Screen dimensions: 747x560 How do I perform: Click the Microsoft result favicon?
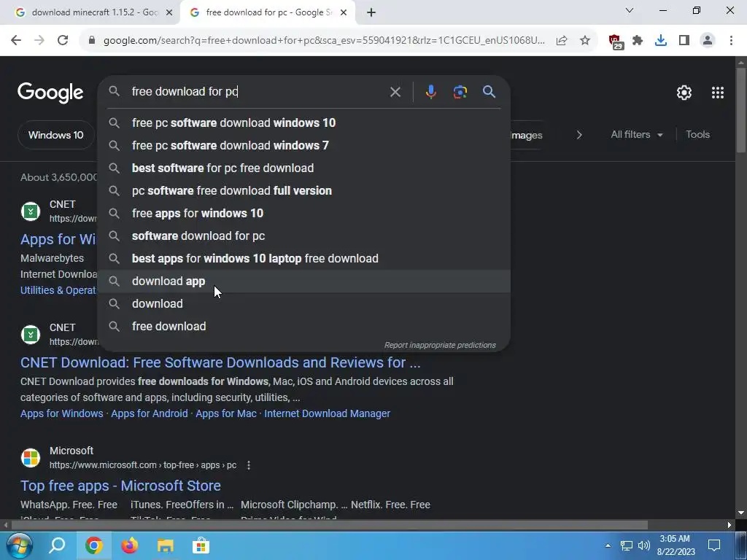pos(31,458)
